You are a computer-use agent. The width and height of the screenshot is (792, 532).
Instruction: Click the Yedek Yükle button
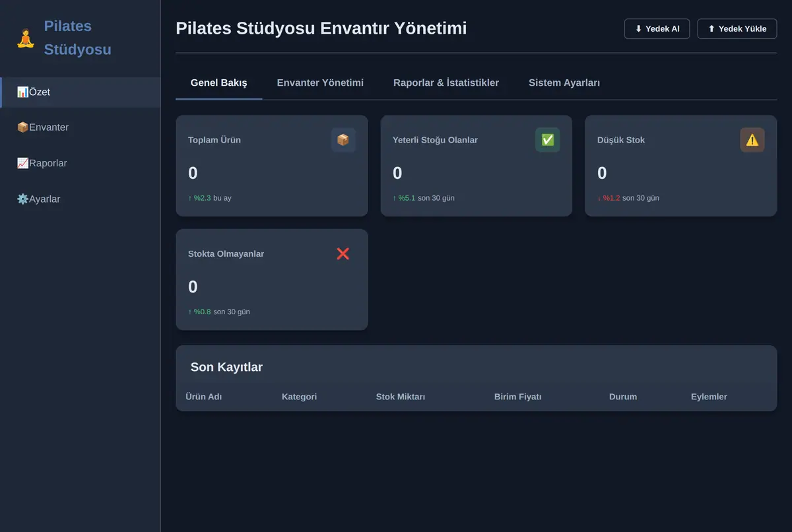pyautogui.click(x=737, y=29)
